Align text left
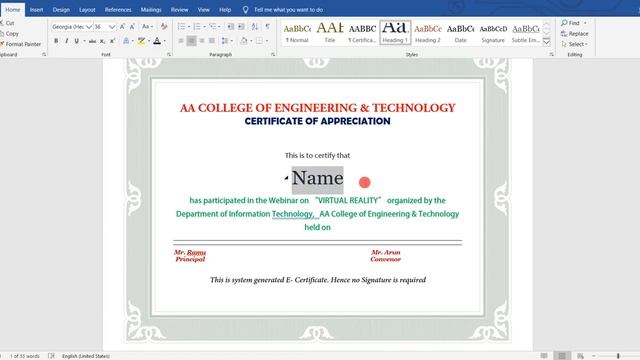The image size is (640, 360). tap(181, 41)
